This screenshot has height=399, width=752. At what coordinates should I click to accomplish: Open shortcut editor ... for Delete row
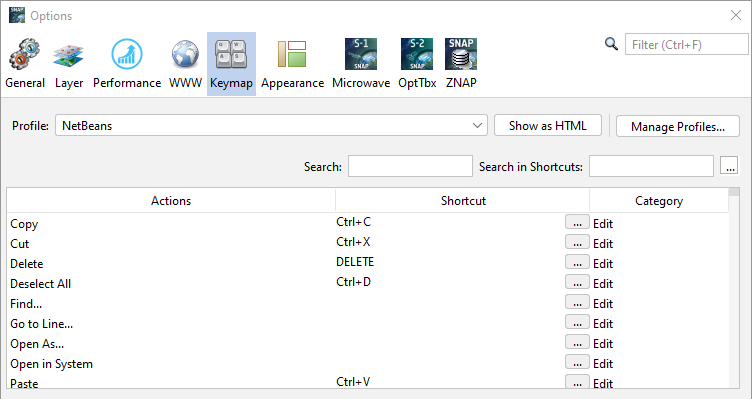tap(577, 263)
